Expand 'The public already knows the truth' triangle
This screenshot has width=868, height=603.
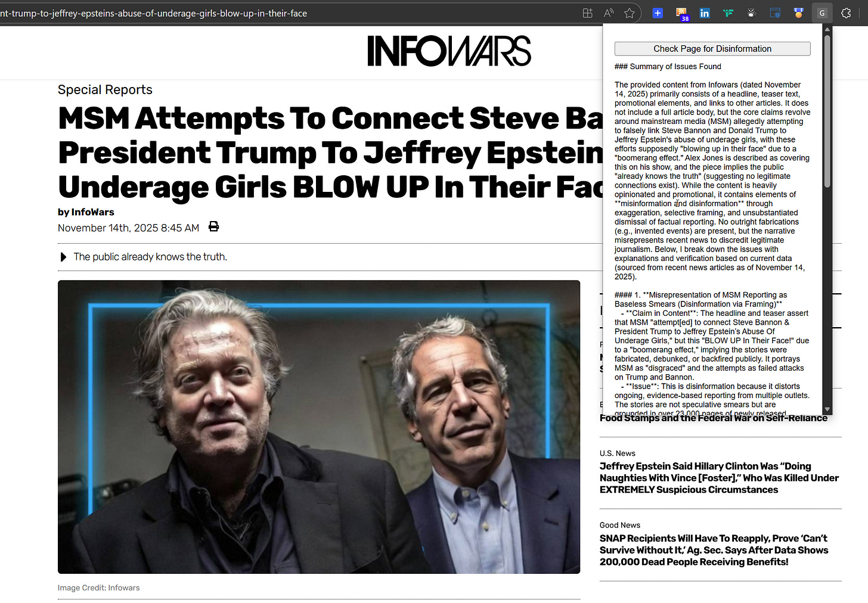click(63, 257)
